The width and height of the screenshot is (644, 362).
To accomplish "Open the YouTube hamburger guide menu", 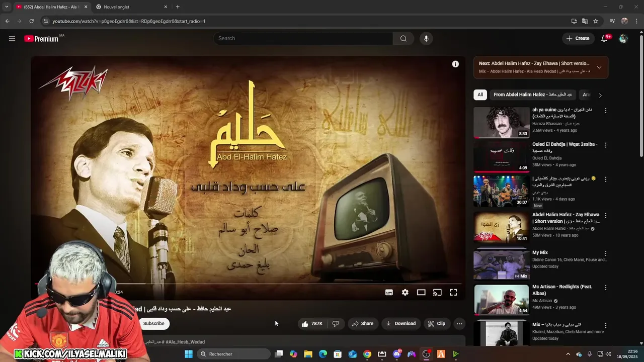I will [12, 38].
